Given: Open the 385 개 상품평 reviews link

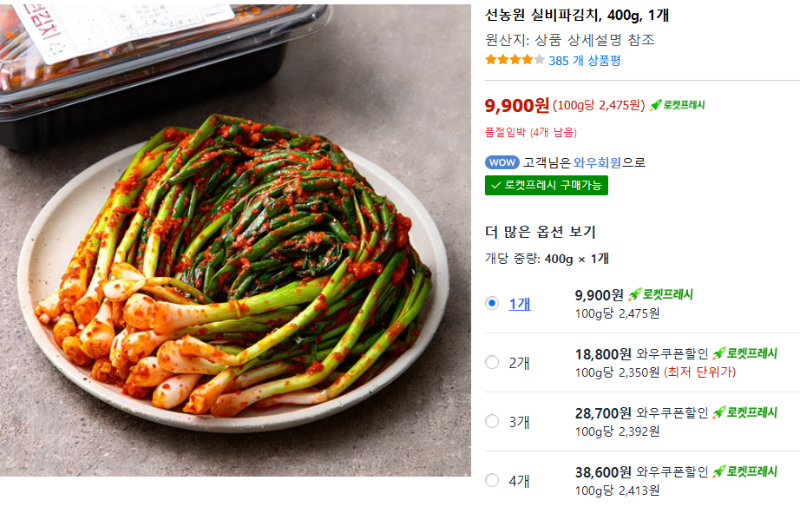Looking at the screenshot, I should (x=585, y=61).
